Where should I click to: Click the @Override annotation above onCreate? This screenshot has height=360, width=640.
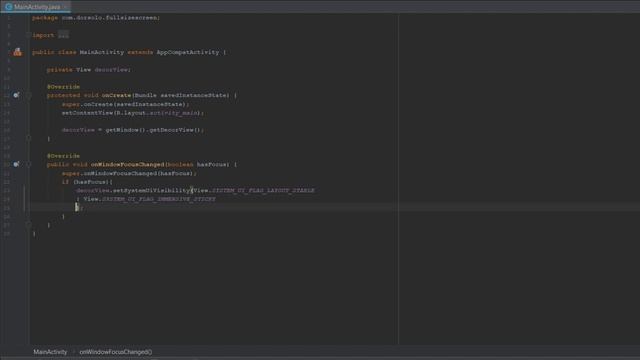(x=63, y=87)
